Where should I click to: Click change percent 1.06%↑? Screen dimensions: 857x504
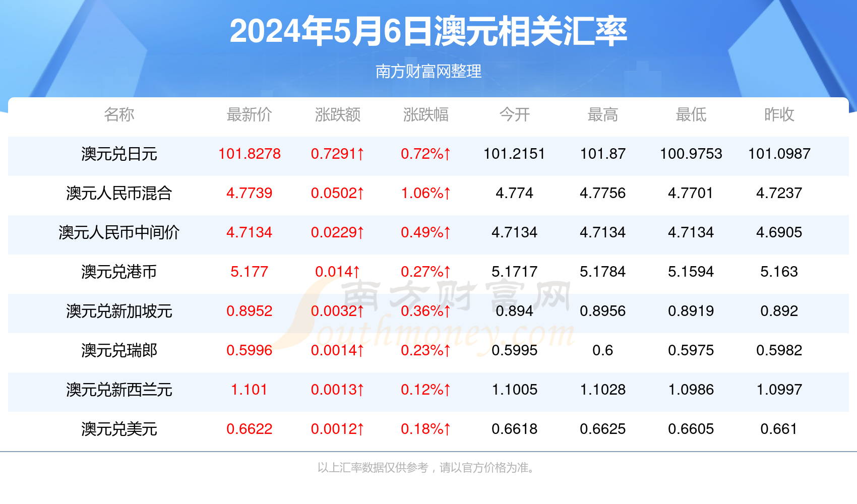pos(426,193)
